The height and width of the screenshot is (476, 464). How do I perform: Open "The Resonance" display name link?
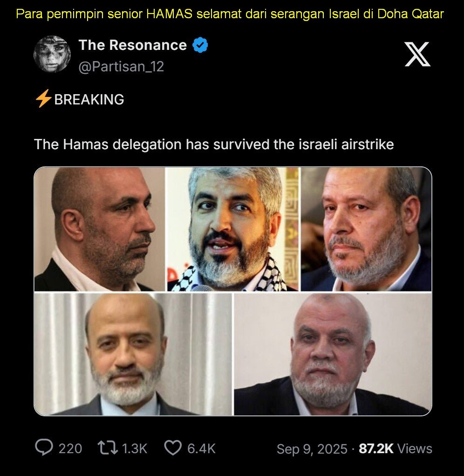(x=132, y=45)
